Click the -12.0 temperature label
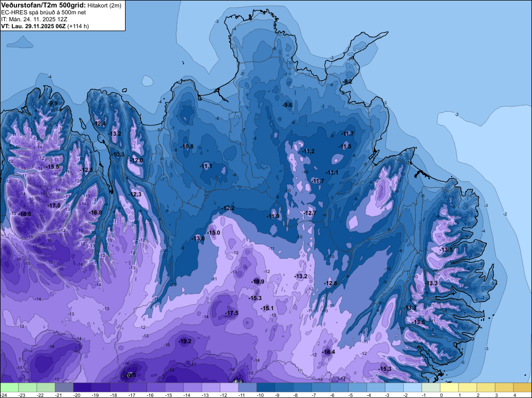The width and height of the screenshot is (532, 398). pos(137,161)
